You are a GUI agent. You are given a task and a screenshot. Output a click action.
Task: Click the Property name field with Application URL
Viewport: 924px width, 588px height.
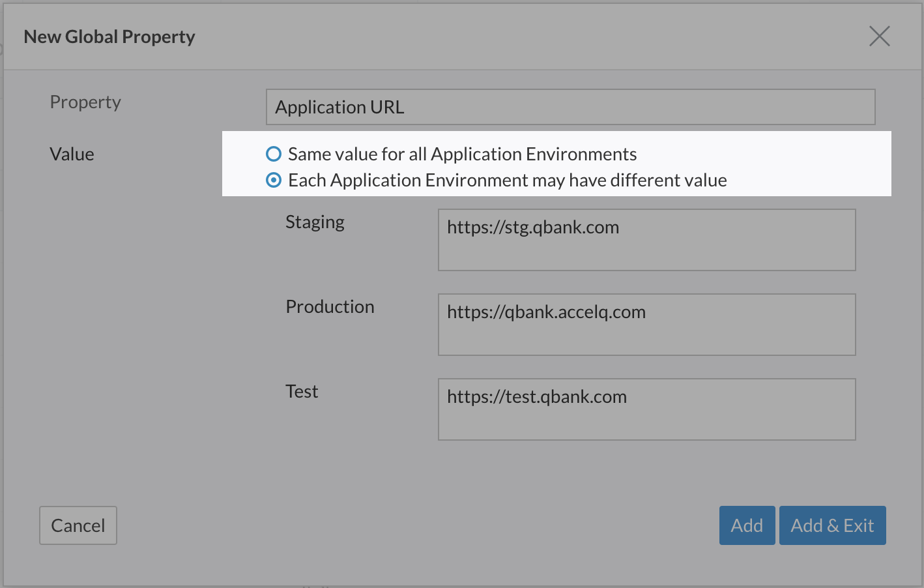(x=570, y=107)
